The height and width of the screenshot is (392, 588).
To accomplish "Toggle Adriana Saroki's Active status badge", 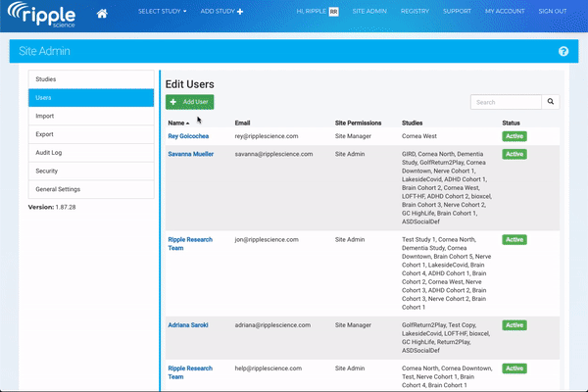I will 514,322.
